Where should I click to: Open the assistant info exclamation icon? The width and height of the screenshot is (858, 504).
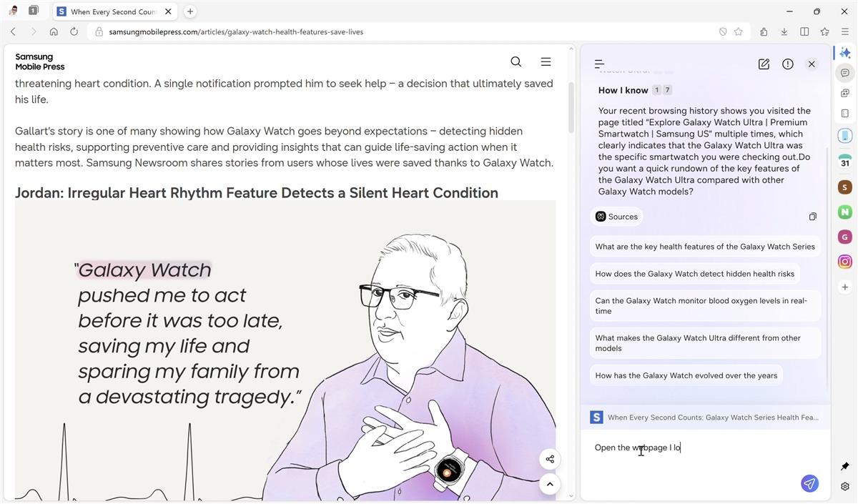click(788, 64)
